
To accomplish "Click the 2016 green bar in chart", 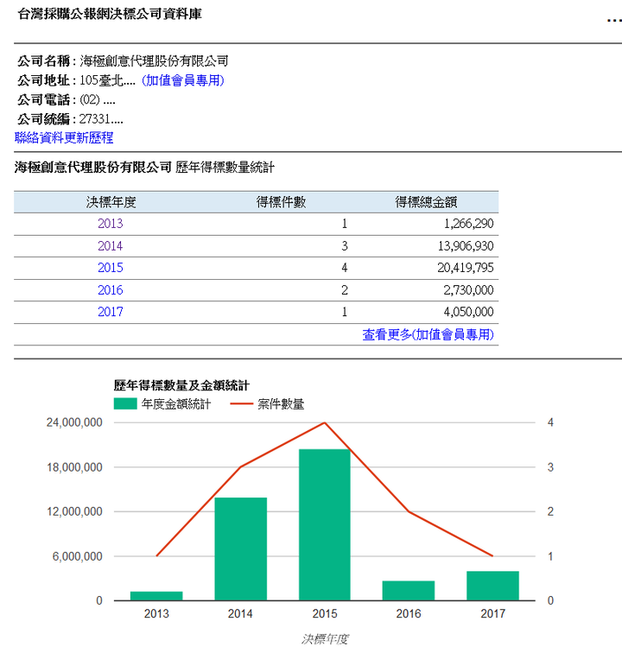I will click(x=409, y=591).
